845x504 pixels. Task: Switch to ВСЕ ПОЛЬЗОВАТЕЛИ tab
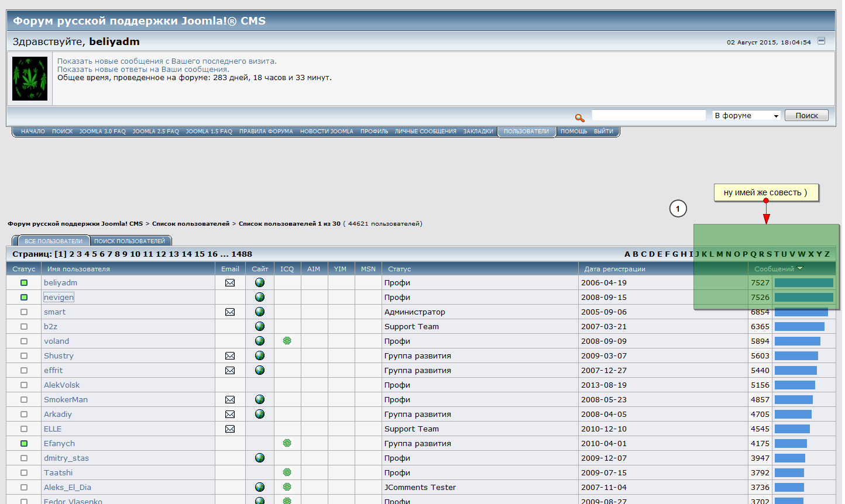[x=53, y=241]
